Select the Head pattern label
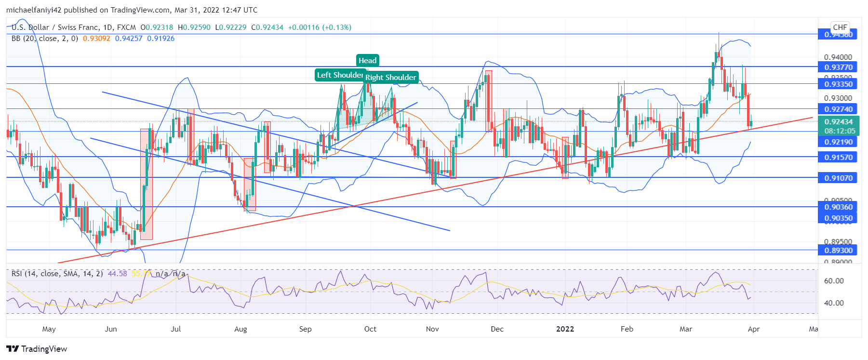Image resolution: width=868 pixels, height=360 pixels. [368, 60]
